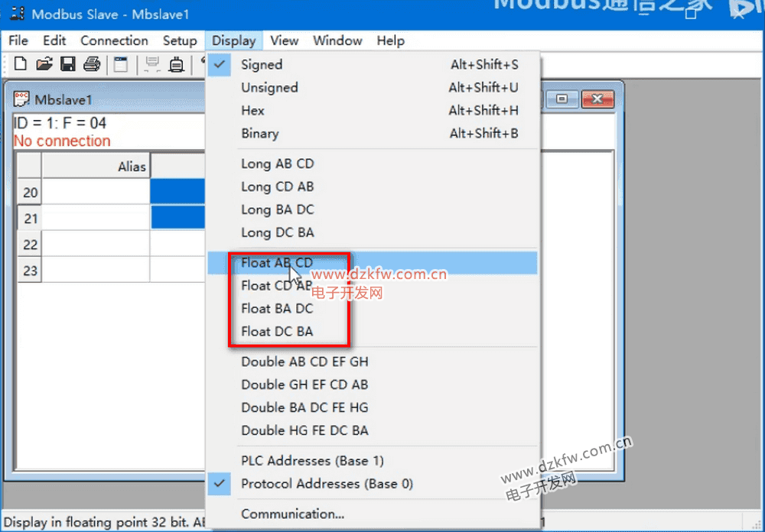Open the Communication... menu entry

(x=292, y=514)
